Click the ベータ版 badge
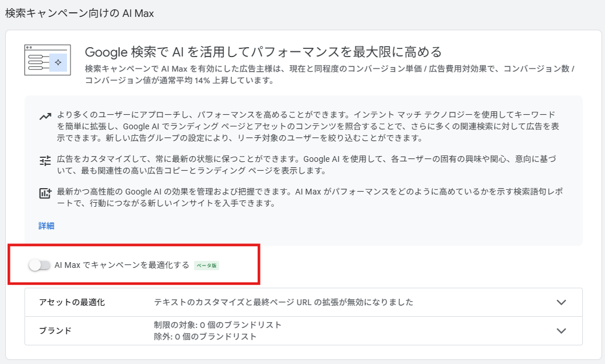The width and height of the screenshot is (605, 364). coord(206,266)
